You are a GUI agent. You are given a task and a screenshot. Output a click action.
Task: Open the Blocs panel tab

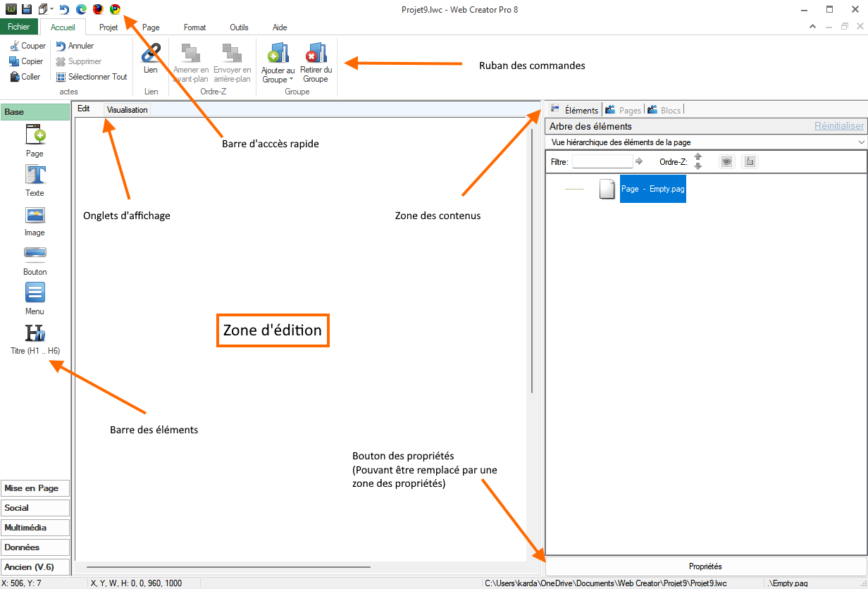pyautogui.click(x=664, y=110)
